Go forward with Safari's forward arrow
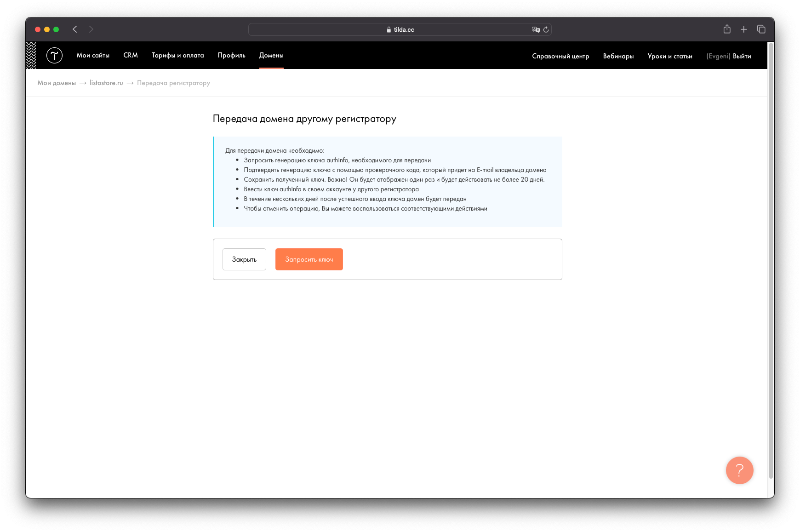The height and width of the screenshot is (532, 800). tap(91, 29)
